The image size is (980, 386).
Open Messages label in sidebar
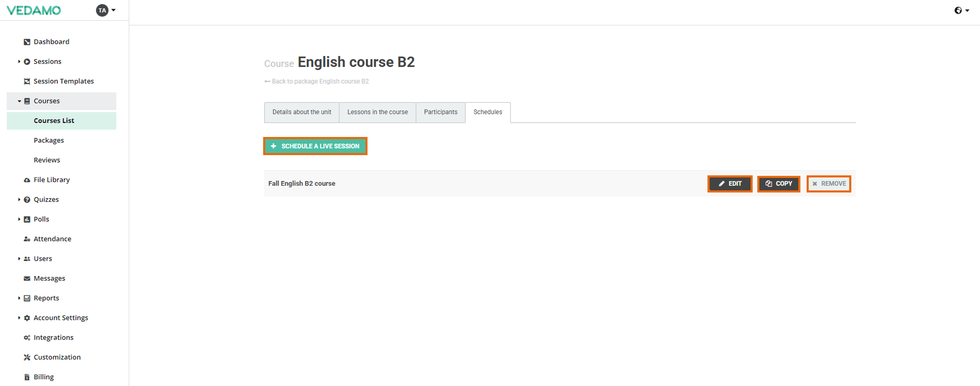pyautogui.click(x=49, y=279)
